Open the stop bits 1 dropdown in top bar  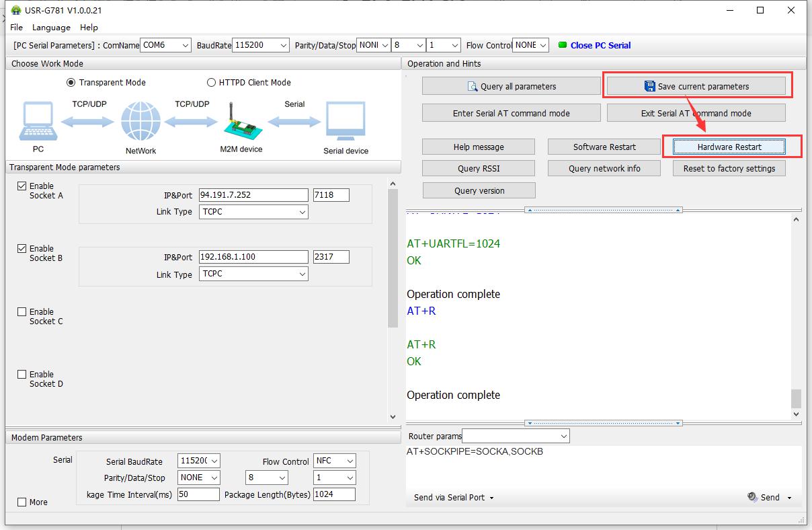[x=444, y=45]
